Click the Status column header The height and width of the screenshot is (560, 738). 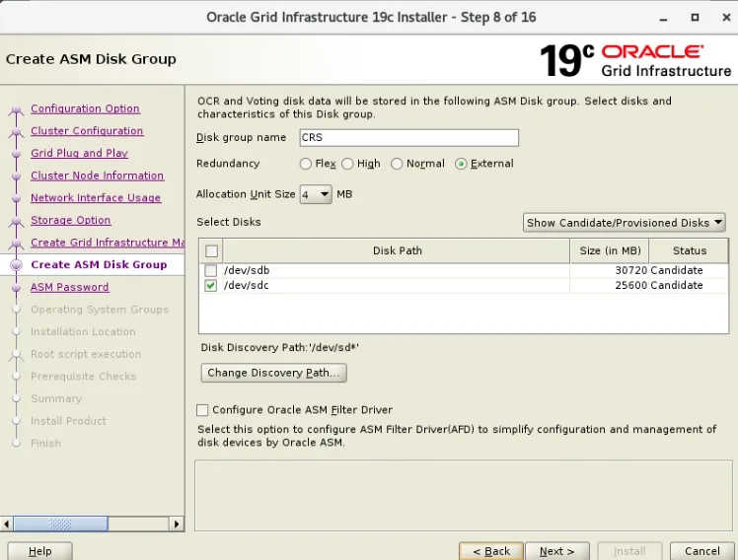(689, 251)
